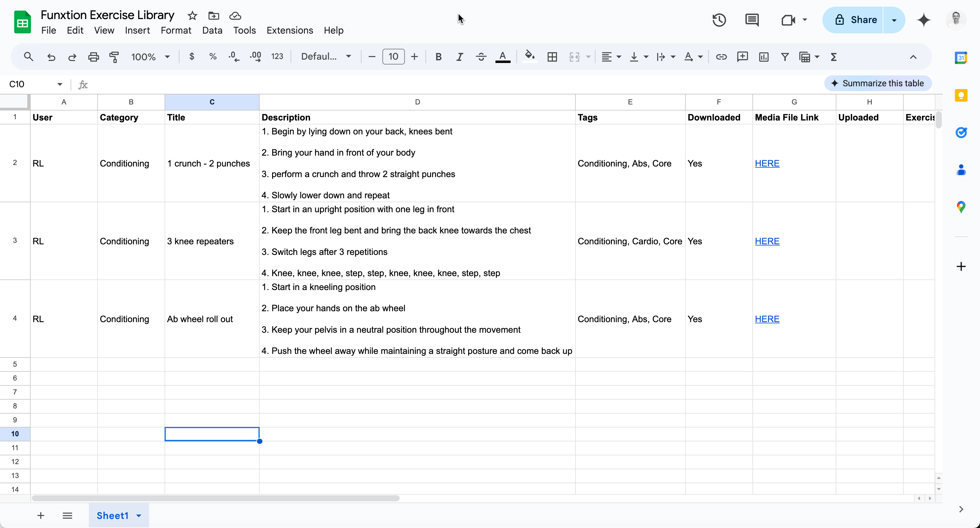Viewport: 980px width, 528px height.
Task: Check the cloud document status icon
Action: point(235,15)
